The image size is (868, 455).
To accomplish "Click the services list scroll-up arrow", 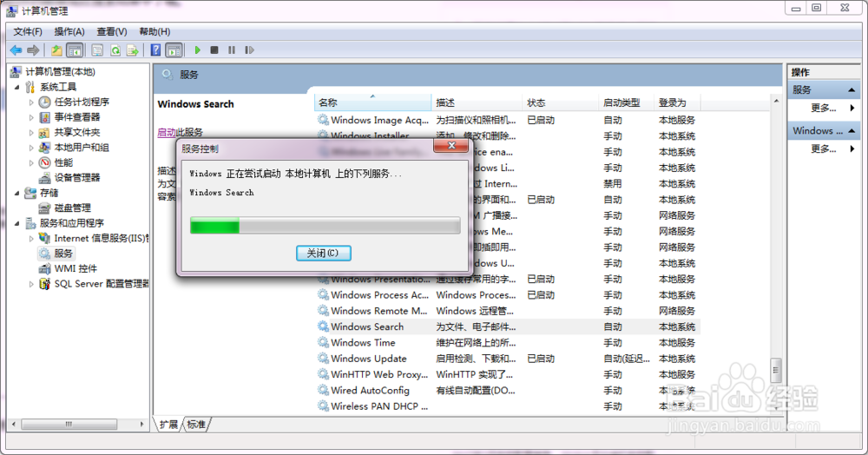I will tap(776, 102).
